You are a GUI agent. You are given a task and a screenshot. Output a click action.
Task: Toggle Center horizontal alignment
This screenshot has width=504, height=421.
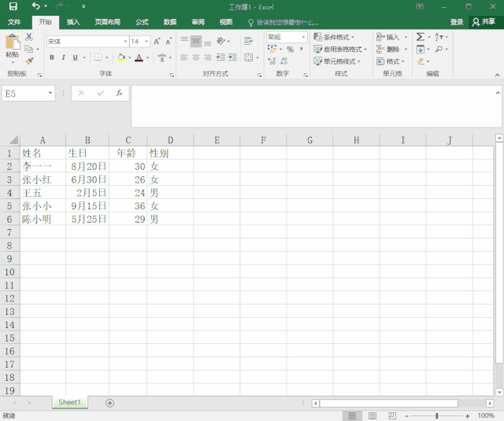pos(196,57)
